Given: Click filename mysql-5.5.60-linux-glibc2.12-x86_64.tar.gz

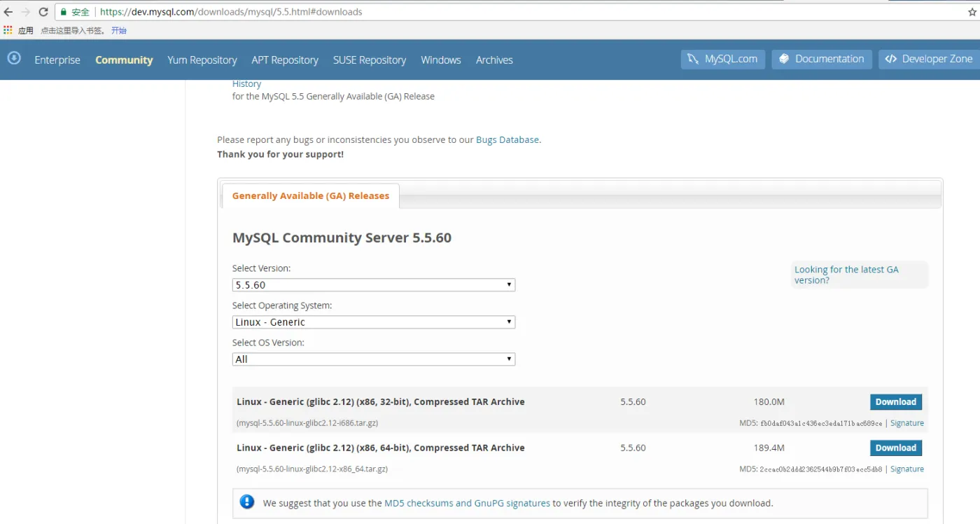Looking at the screenshot, I should [312, 469].
